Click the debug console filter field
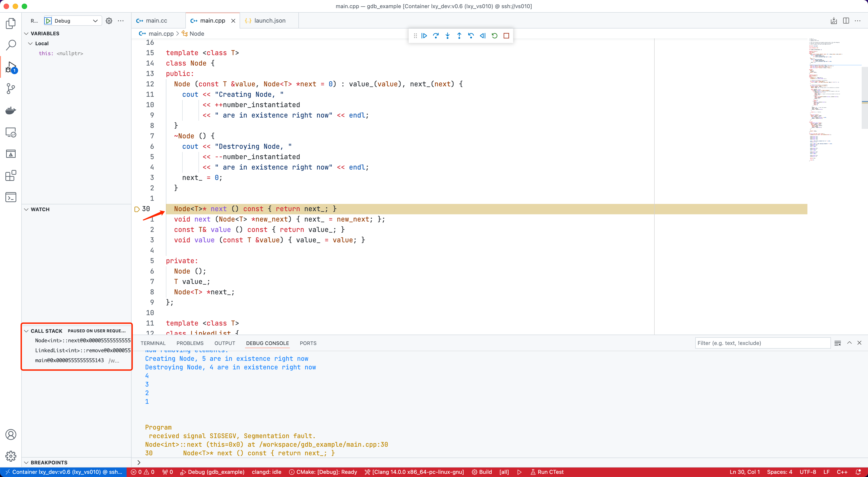Viewport: 868px width, 477px height. (x=762, y=343)
